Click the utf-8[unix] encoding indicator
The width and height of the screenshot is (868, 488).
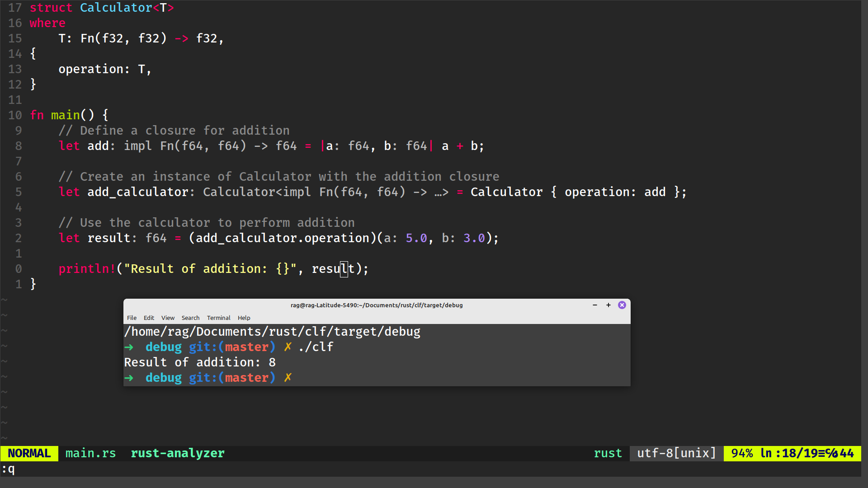(677, 453)
